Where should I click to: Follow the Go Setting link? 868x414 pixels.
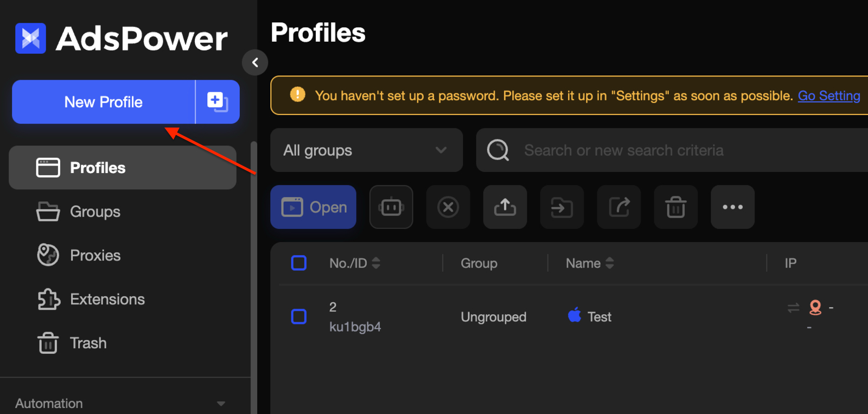tap(828, 96)
